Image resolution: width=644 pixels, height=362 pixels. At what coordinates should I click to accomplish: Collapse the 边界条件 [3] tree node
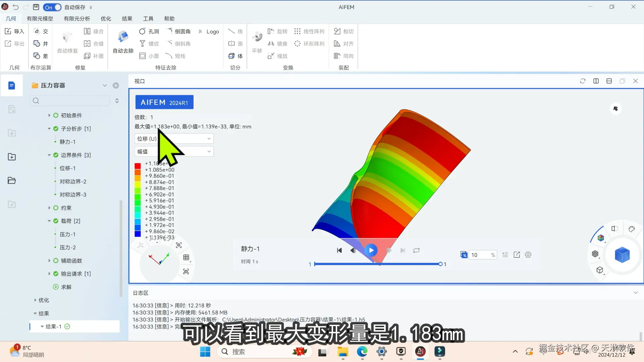click(x=49, y=155)
